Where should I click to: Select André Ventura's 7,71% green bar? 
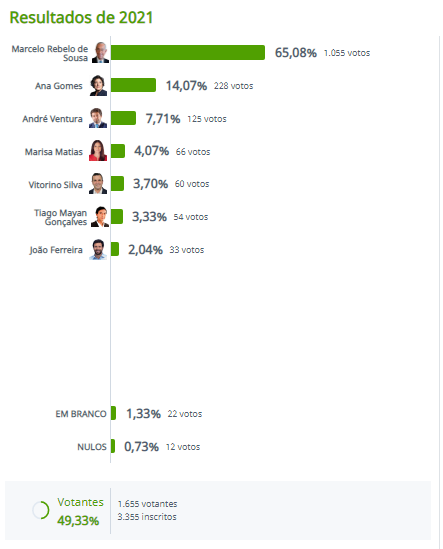(123, 118)
